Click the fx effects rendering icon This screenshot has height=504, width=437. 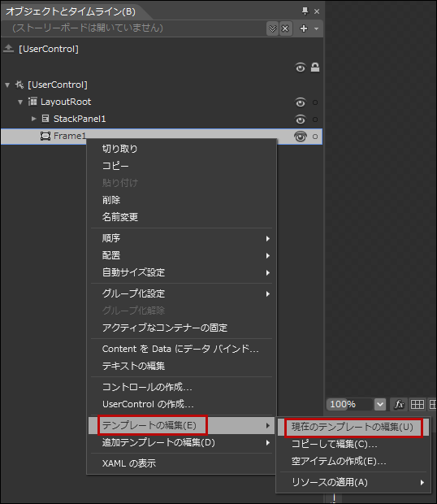(x=399, y=404)
